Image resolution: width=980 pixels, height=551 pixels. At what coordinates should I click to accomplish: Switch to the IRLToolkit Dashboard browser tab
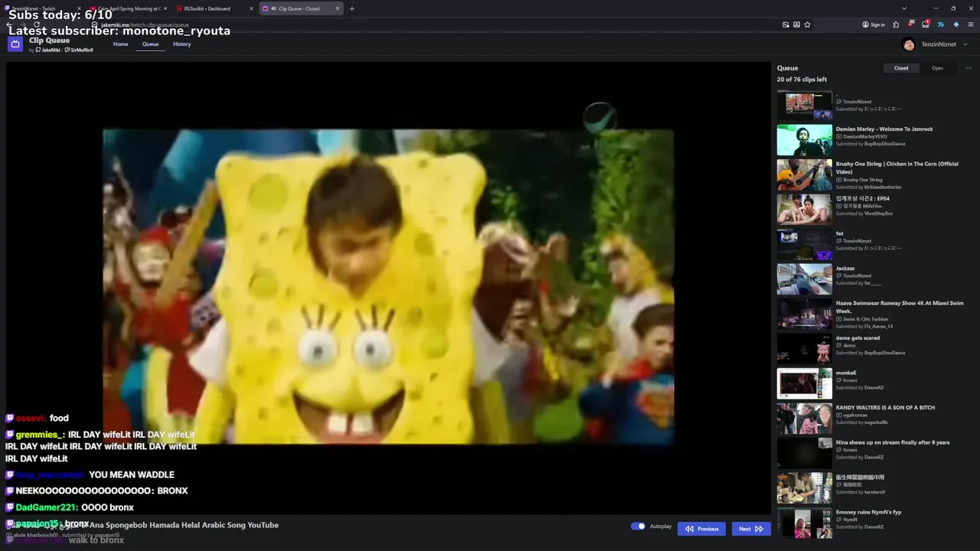pyautogui.click(x=207, y=8)
